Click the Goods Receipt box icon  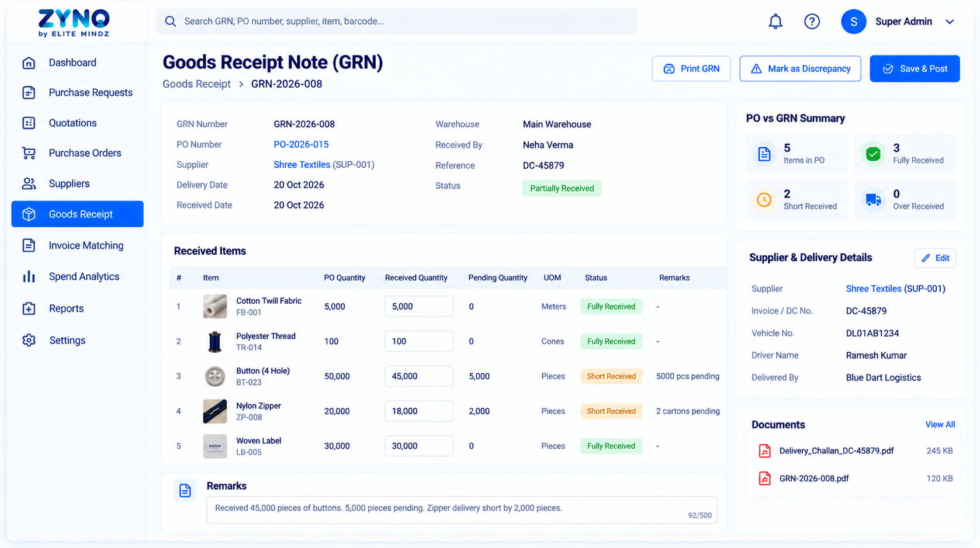(29, 214)
